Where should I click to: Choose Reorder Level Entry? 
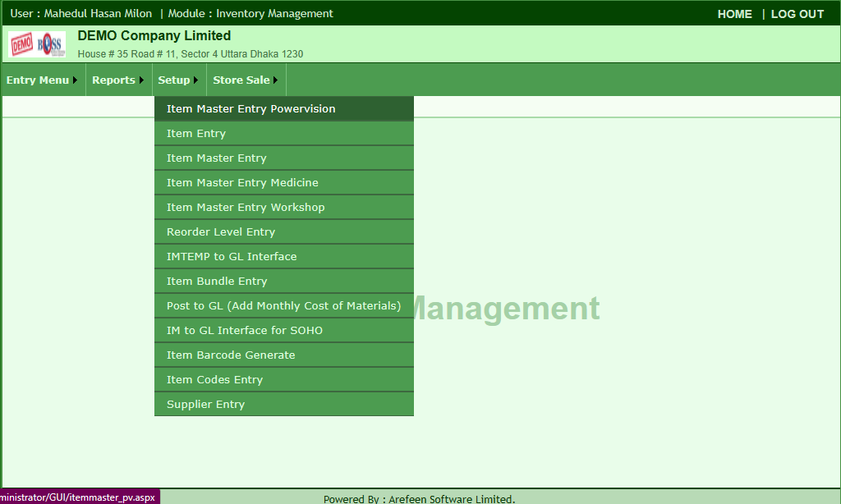(x=283, y=232)
